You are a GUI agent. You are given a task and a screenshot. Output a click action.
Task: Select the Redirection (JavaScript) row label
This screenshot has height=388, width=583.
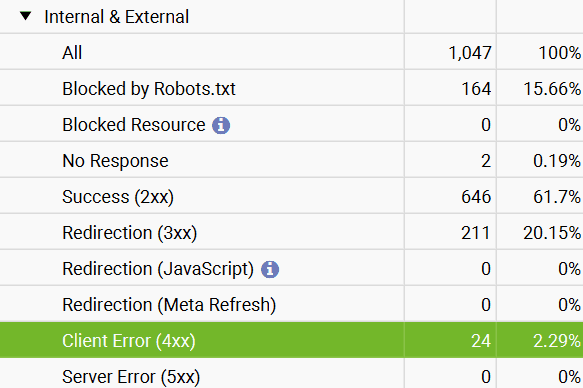[x=158, y=269]
